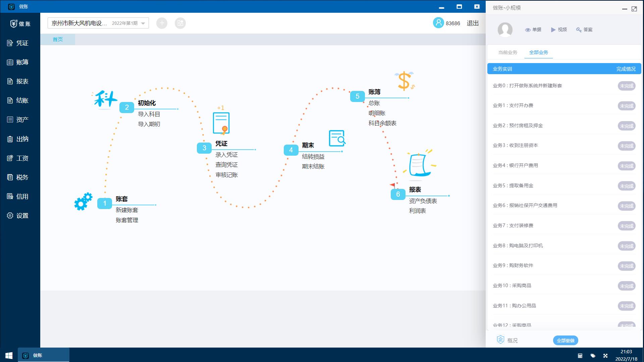Minimize the 做账-小规模 side panel

[x=625, y=9]
